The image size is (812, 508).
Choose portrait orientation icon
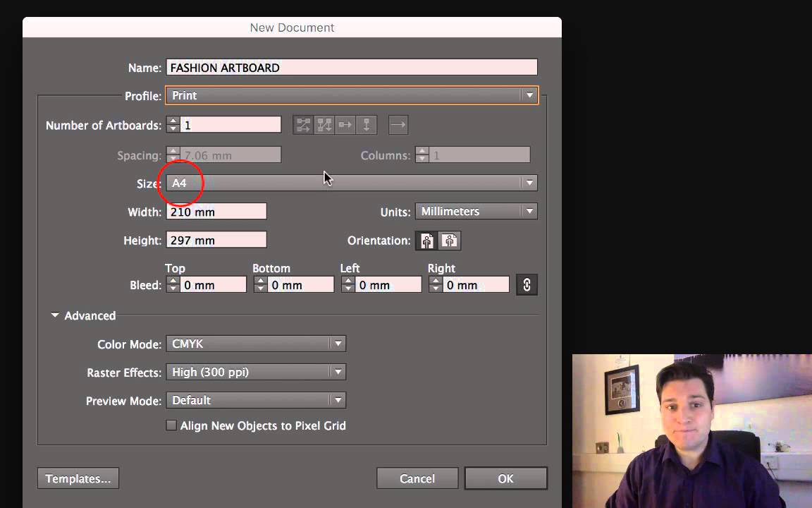point(426,241)
